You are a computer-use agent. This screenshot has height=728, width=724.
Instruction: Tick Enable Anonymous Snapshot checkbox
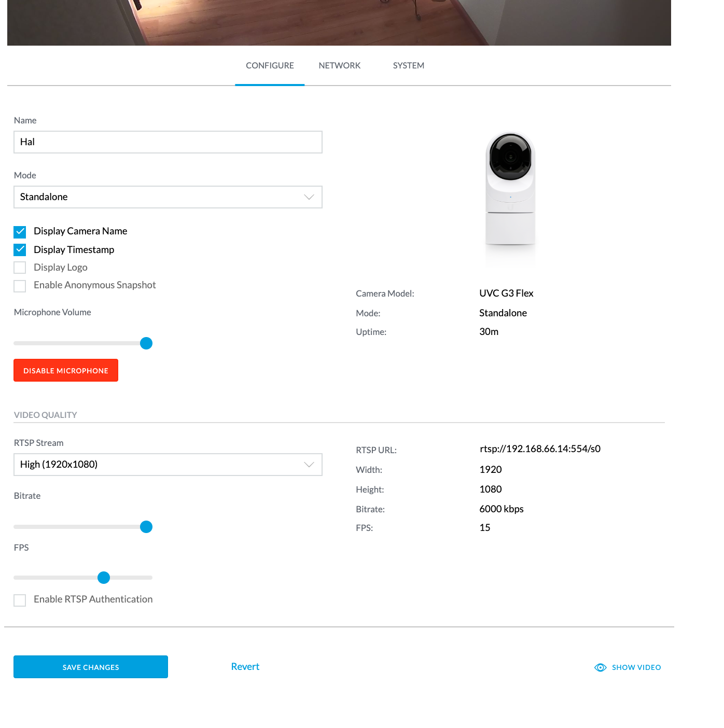[20, 286]
